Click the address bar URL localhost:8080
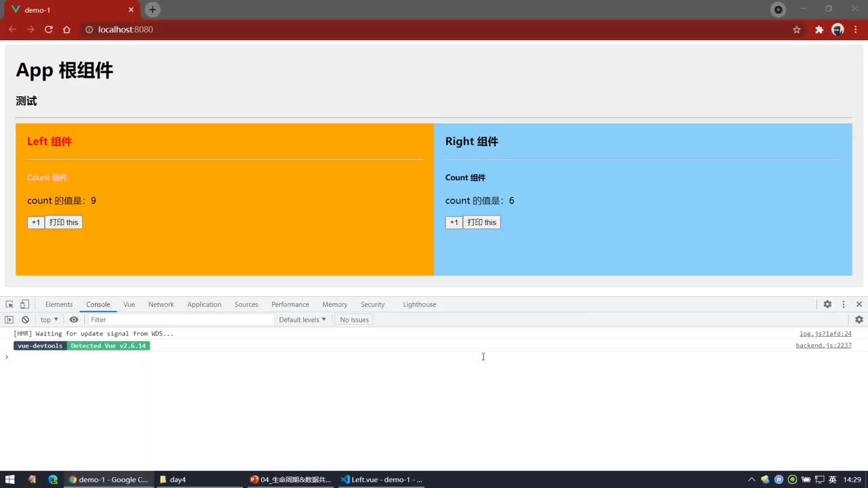This screenshot has width=868, height=488. pyautogui.click(x=125, y=30)
